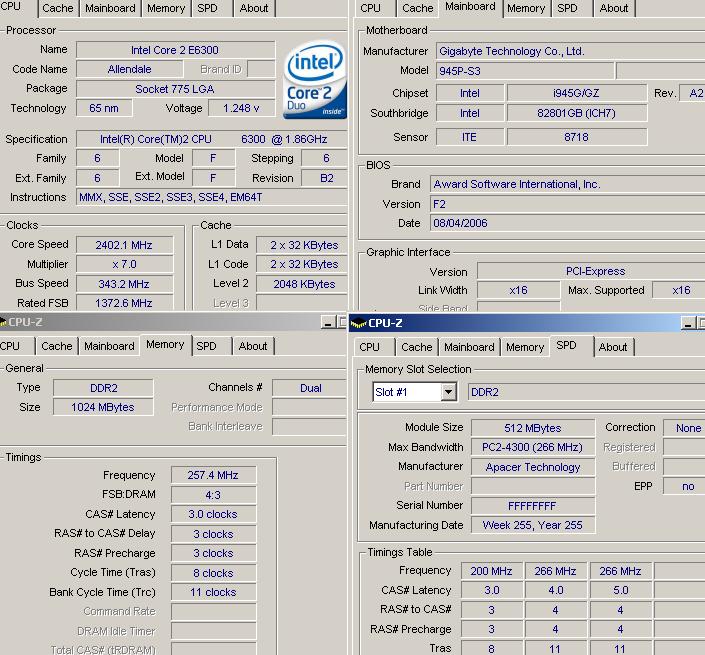This screenshot has height=655, width=705.
Task: Open the Cache tab in the Memory Timings window
Action: tap(57, 346)
